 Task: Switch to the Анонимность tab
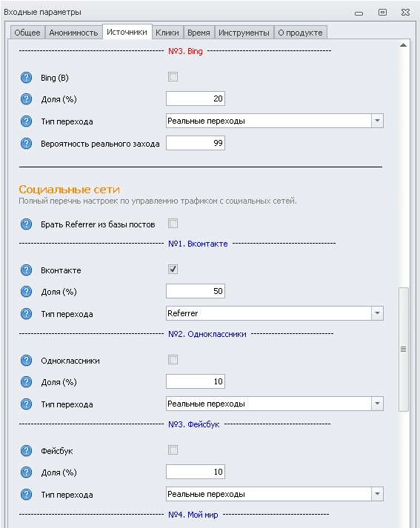[73, 33]
